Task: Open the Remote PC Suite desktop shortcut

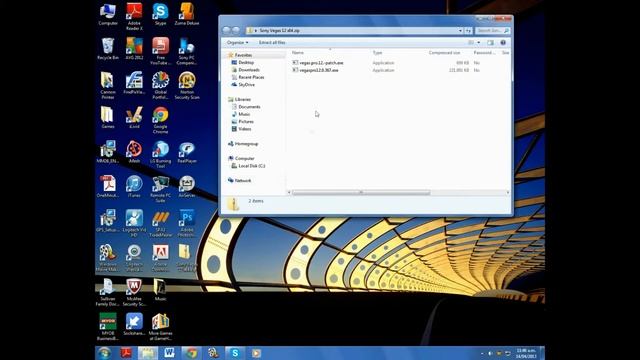Action: coord(160,189)
